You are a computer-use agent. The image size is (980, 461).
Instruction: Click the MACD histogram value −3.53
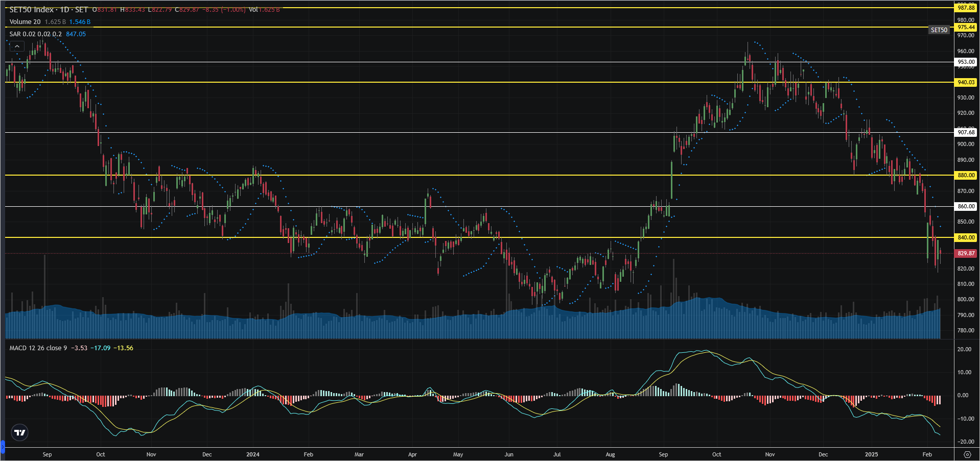[79, 348]
